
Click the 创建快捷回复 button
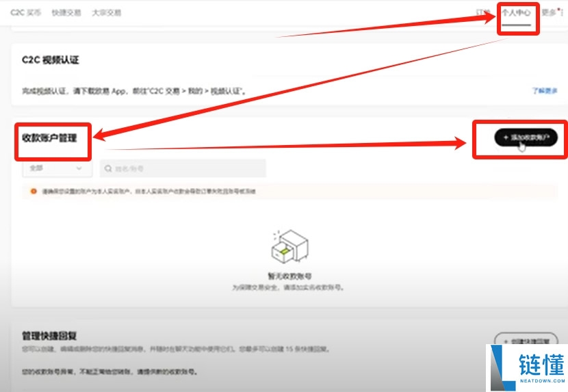click(x=526, y=341)
